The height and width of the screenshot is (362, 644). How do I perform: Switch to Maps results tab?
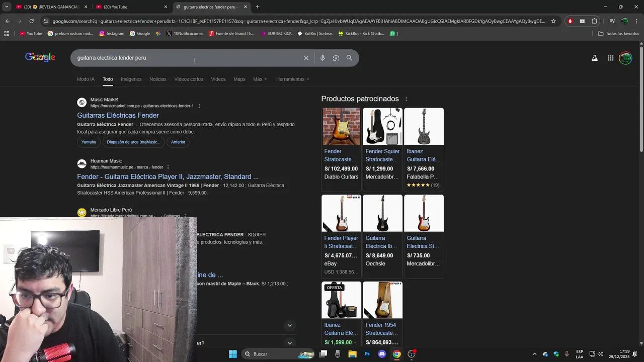[239, 79]
